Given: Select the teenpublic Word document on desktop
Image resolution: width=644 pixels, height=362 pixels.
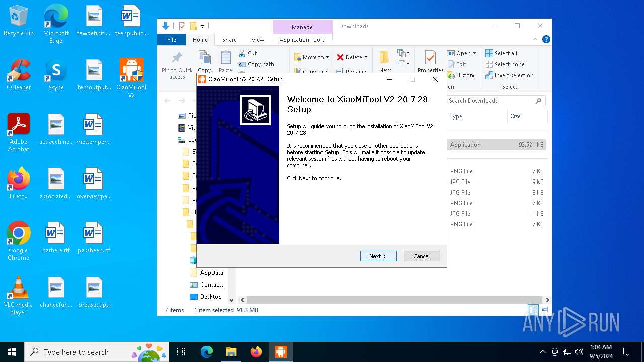Looking at the screenshot, I should point(131,21).
